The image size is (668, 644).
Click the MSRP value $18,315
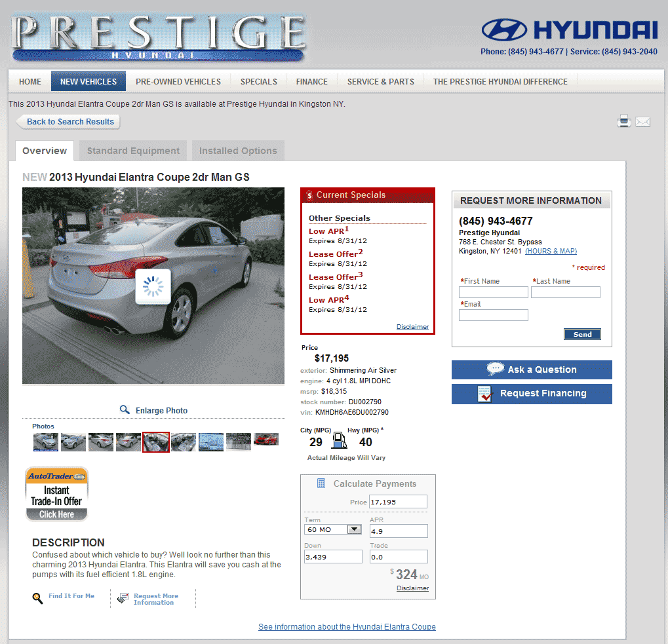tap(334, 391)
